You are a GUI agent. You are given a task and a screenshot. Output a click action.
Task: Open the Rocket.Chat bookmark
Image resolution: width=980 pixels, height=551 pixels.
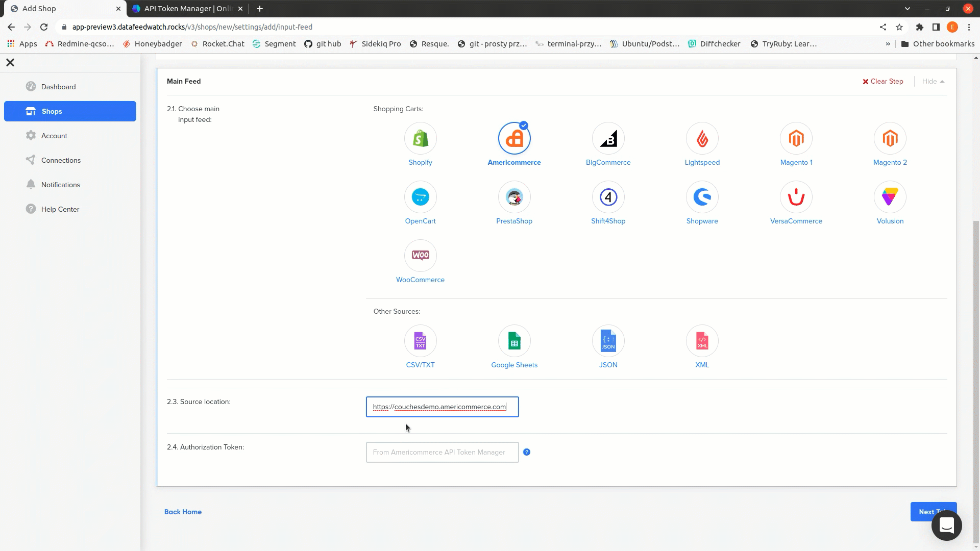[217, 44]
